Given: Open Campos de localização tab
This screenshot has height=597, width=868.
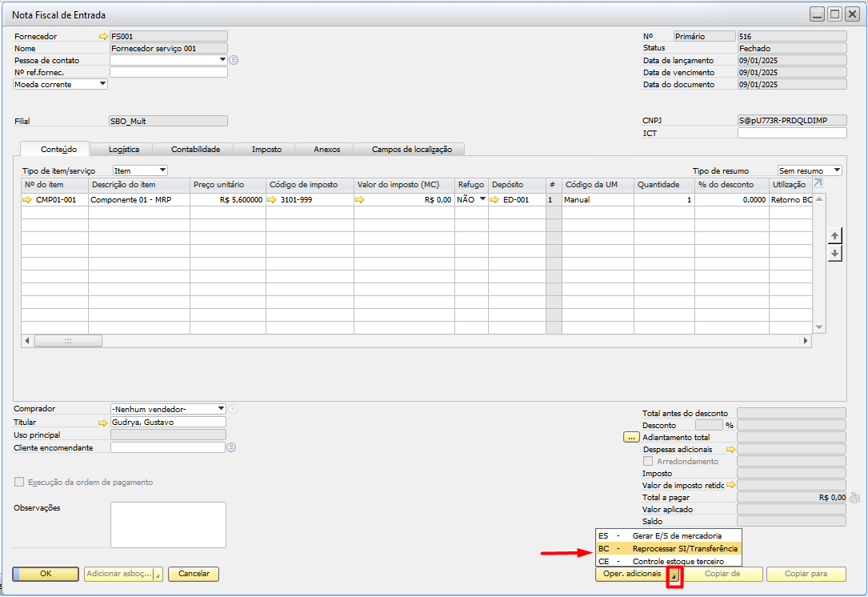Looking at the screenshot, I should coord(411,150).
